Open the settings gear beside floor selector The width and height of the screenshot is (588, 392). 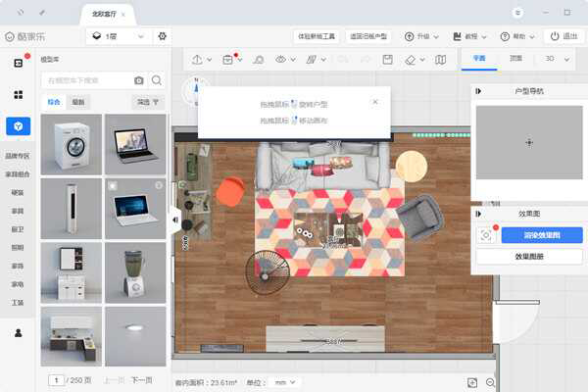163,36
